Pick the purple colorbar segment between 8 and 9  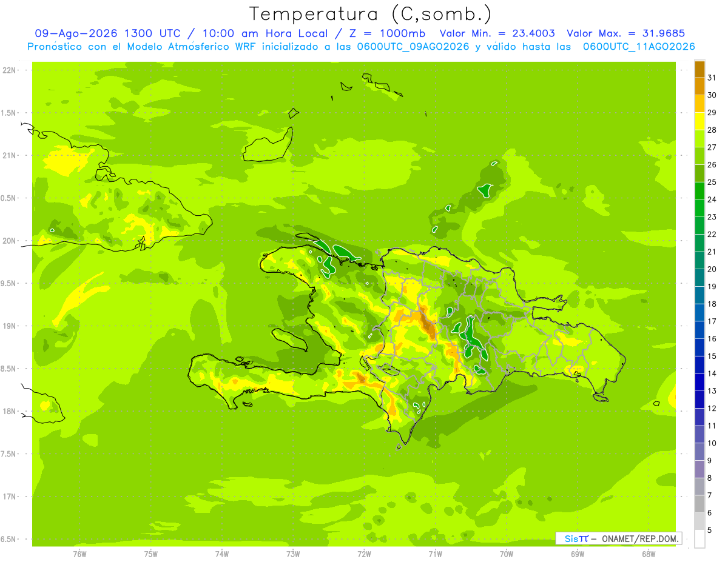tap(699, 469)
